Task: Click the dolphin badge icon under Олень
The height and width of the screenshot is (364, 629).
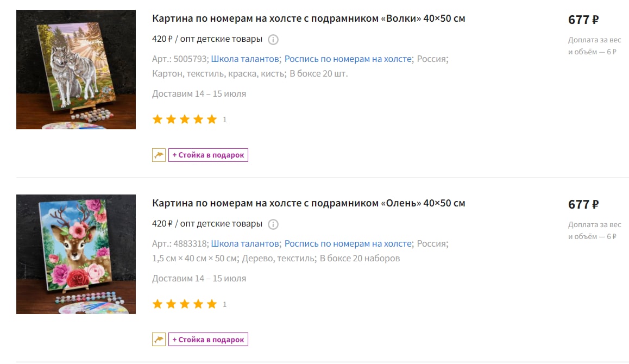Action: click(x=159, y=340)
